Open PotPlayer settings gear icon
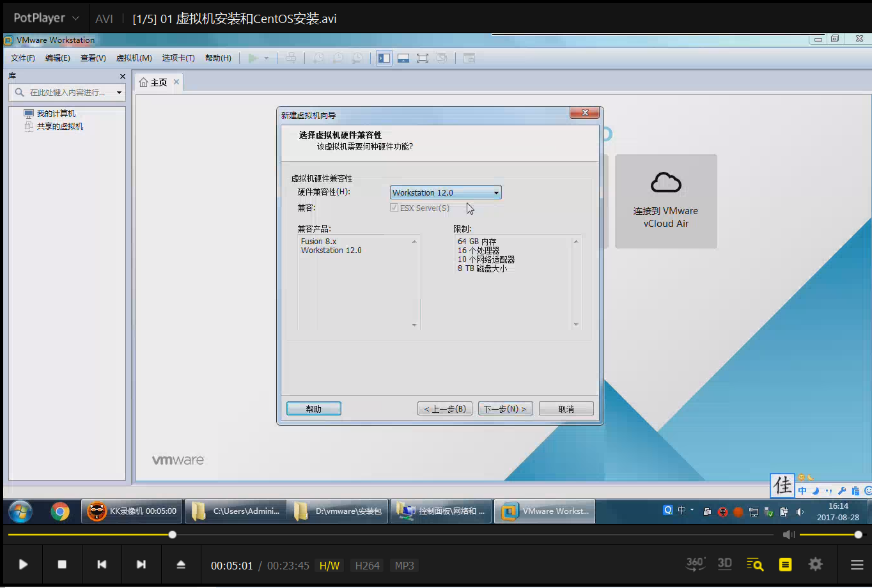 (815, 564)
